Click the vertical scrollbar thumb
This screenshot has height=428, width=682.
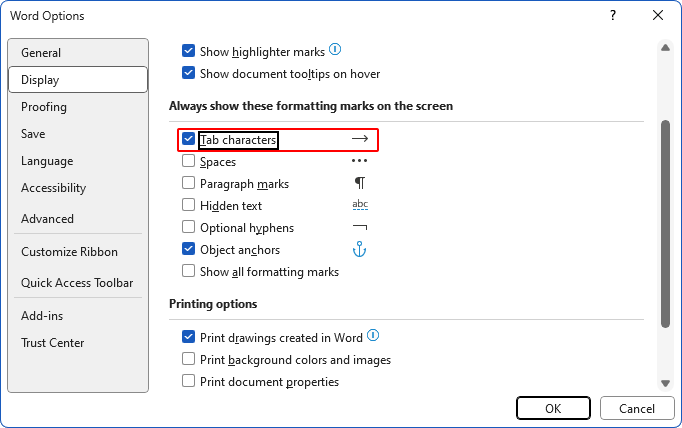(665, 220)
